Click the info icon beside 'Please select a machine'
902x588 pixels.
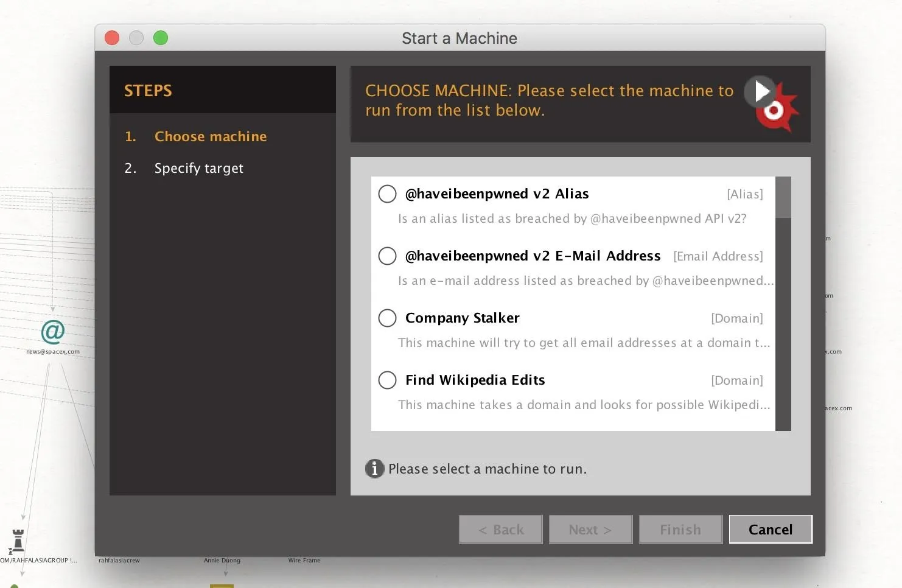coord(374,469)
